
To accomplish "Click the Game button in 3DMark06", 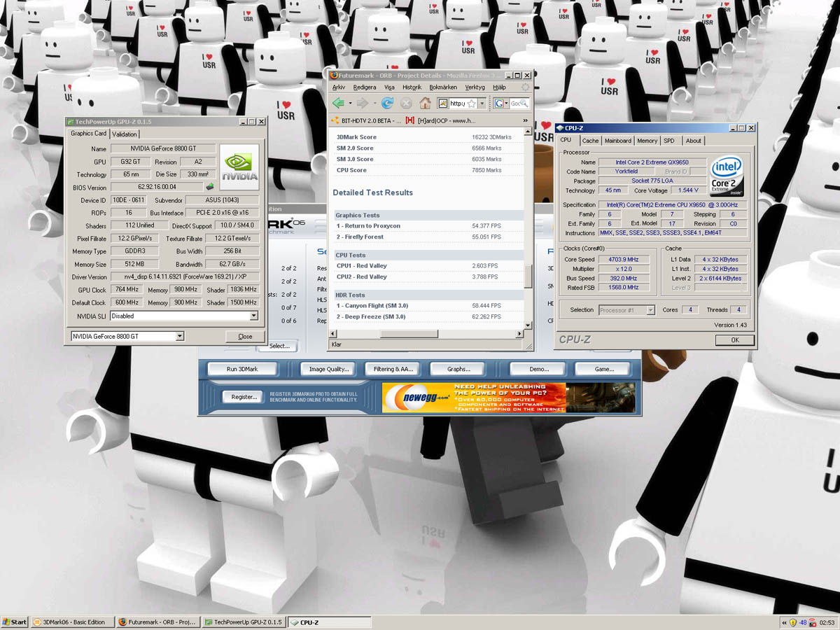I will point(604,369).
